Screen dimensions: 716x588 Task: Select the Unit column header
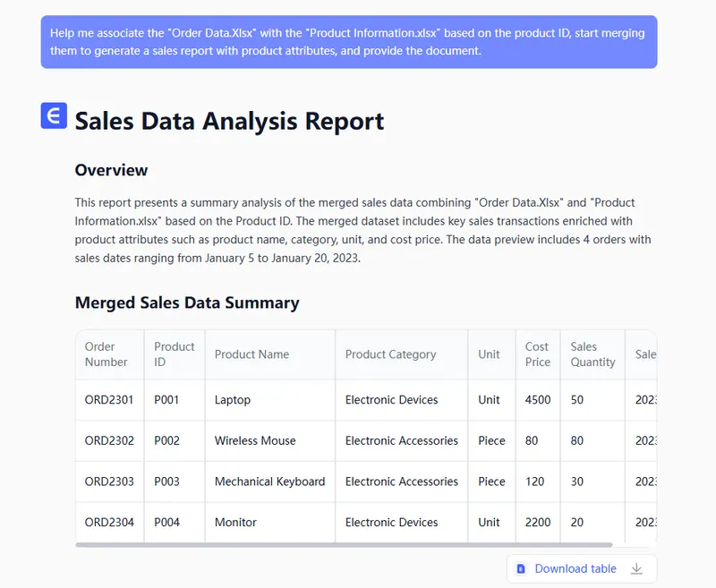(489, 354)
